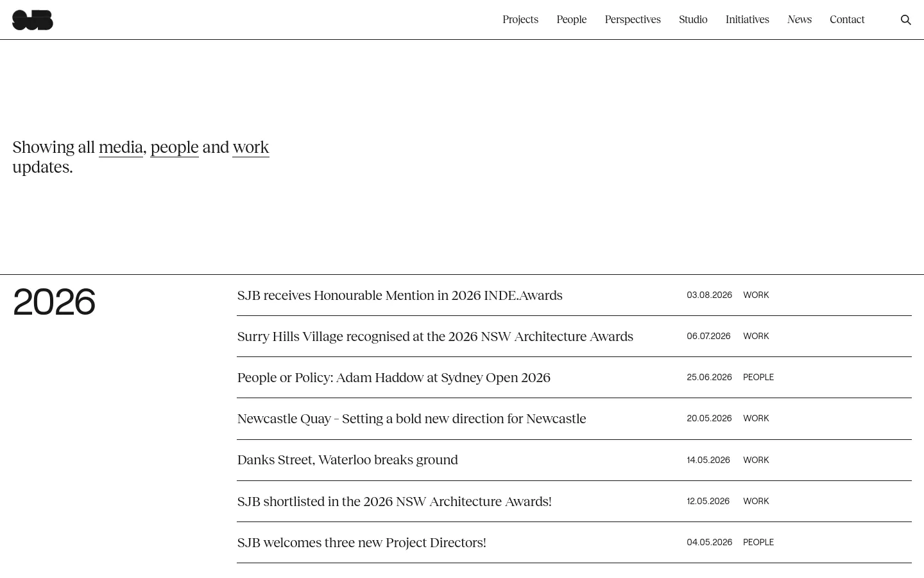Screen dimensions: 924x578
Task: Open SJB welcomes three new Project Directors
Action: click(362, 543)
